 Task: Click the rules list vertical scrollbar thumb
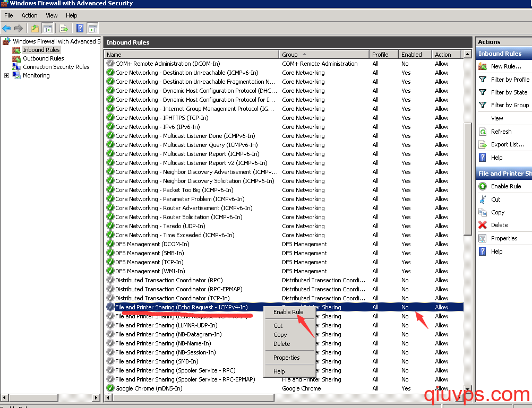(468, 179)
